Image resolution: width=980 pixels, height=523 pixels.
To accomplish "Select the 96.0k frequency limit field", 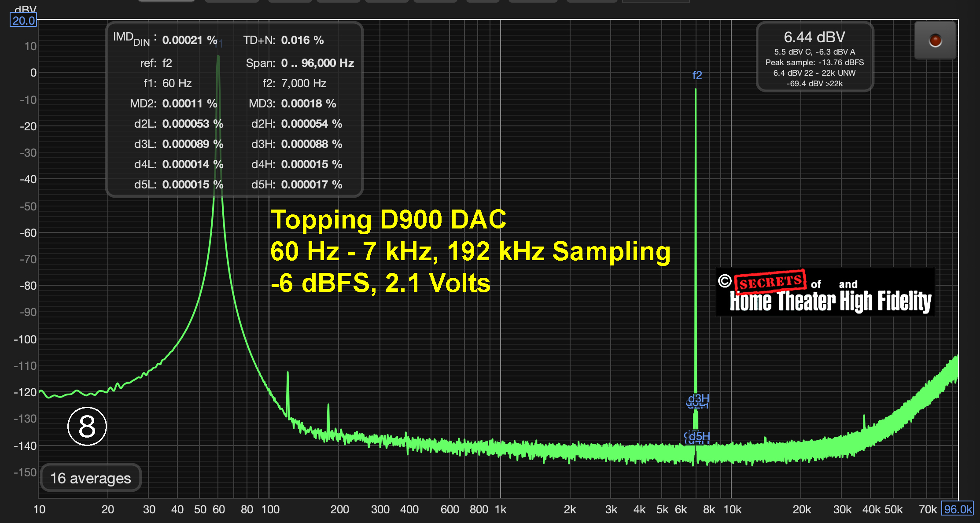I will (x=958, y=509).
